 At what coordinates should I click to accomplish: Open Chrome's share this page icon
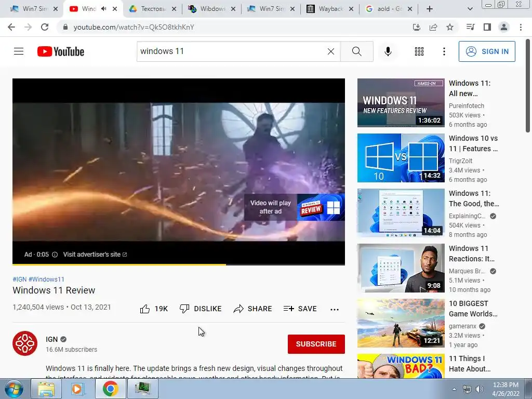pos(433,27)
